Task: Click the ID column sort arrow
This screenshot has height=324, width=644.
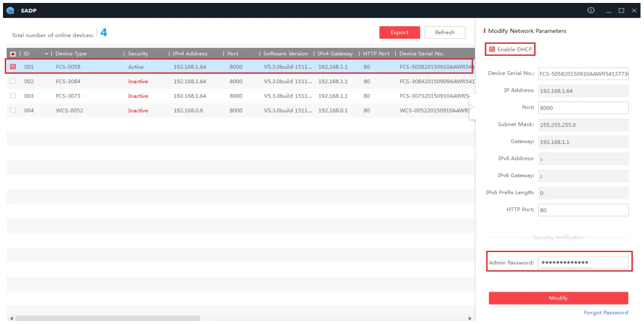Action: tap(46, 54)
